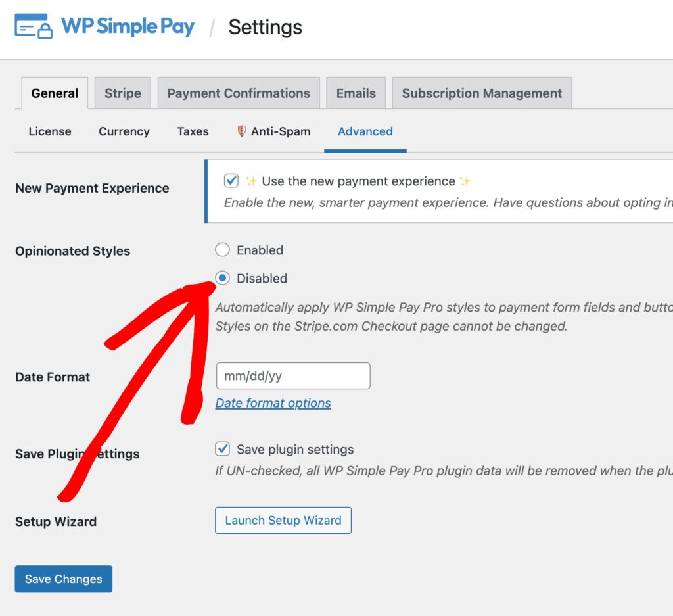673x616 pixels.
Task: Open the Stripe settings tab
Action: (123, 93)
